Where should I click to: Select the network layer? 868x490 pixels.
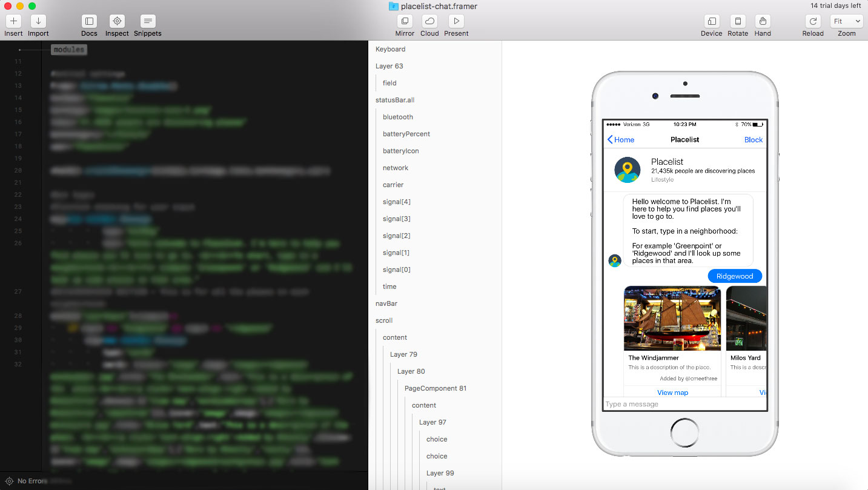(x=396, y=168)
